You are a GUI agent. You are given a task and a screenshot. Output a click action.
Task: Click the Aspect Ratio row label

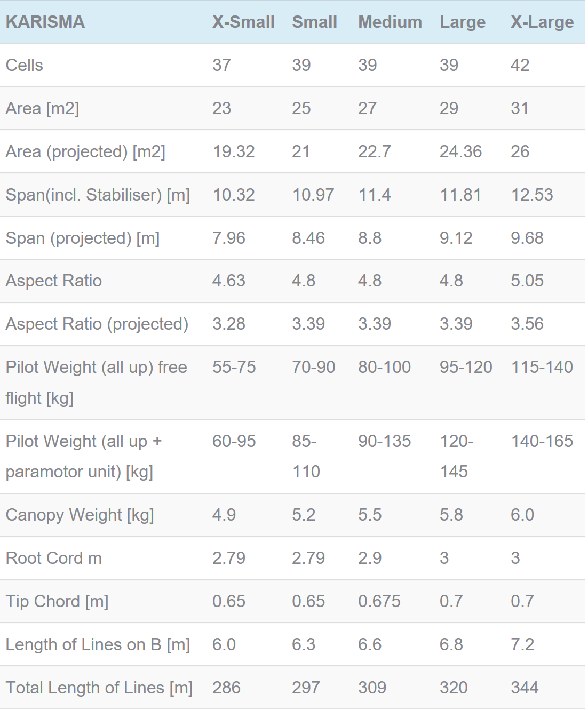click(x=53, y=281)
